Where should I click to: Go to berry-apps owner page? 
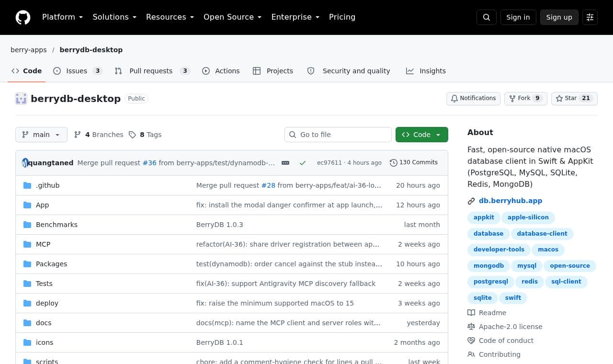click(x=29, y=50)
